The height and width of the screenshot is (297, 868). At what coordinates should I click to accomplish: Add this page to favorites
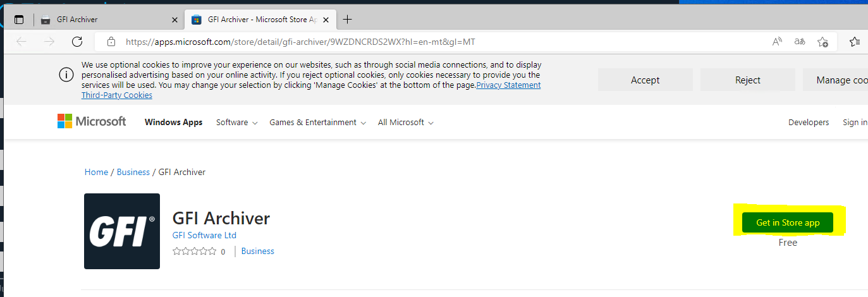pyautogui.click(x=822, y=42)
